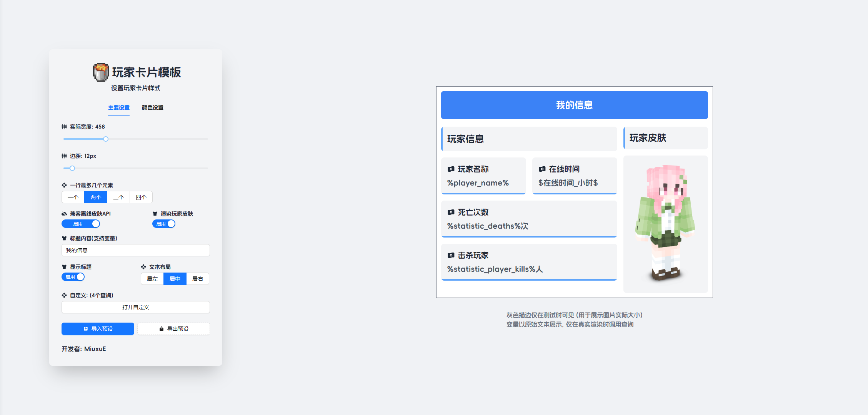
Task: Click the shirt icon beside 标题内容
Action: click(x=64, y=238)
